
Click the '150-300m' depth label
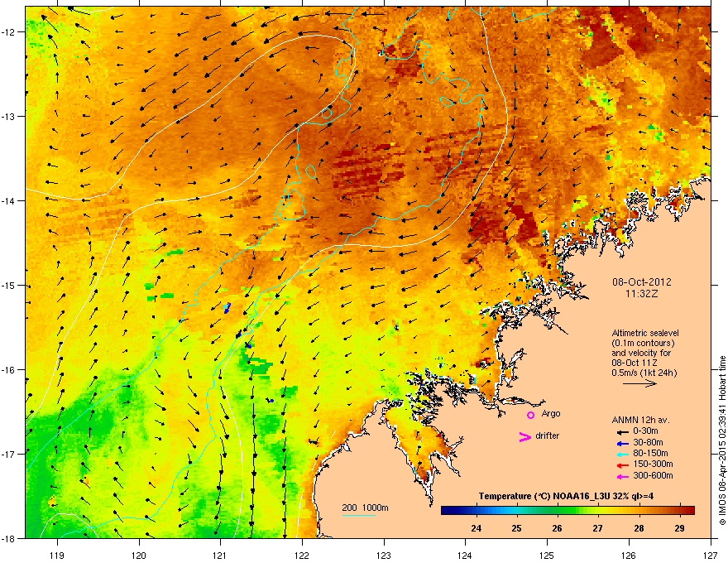653,464
